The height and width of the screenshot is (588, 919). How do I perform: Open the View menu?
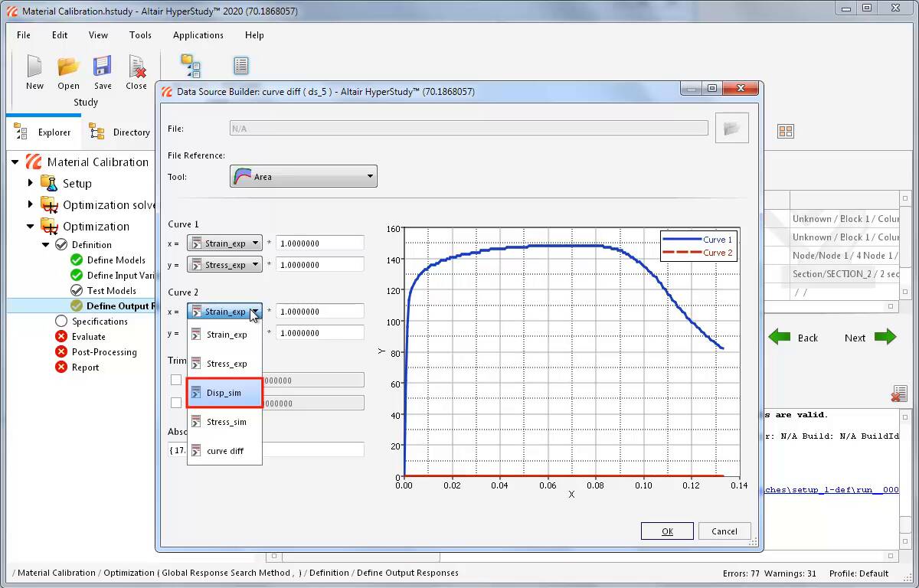[98, 35]
